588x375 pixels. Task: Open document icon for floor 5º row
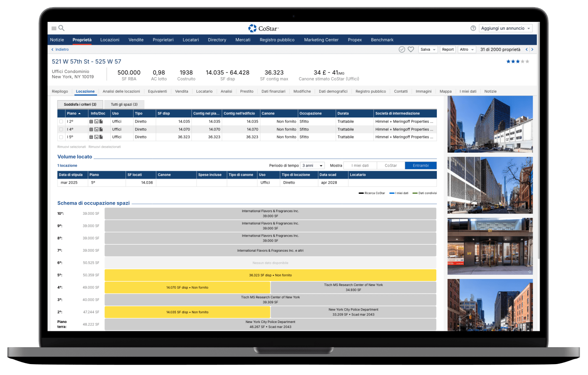click(x=101, y=137)
